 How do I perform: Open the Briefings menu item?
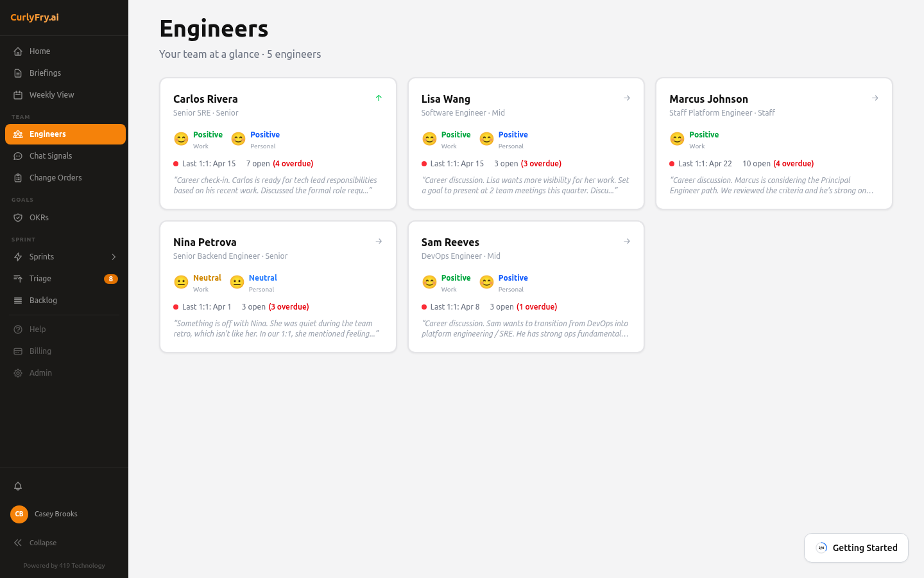pyautogui.click(x=65, y=73)
